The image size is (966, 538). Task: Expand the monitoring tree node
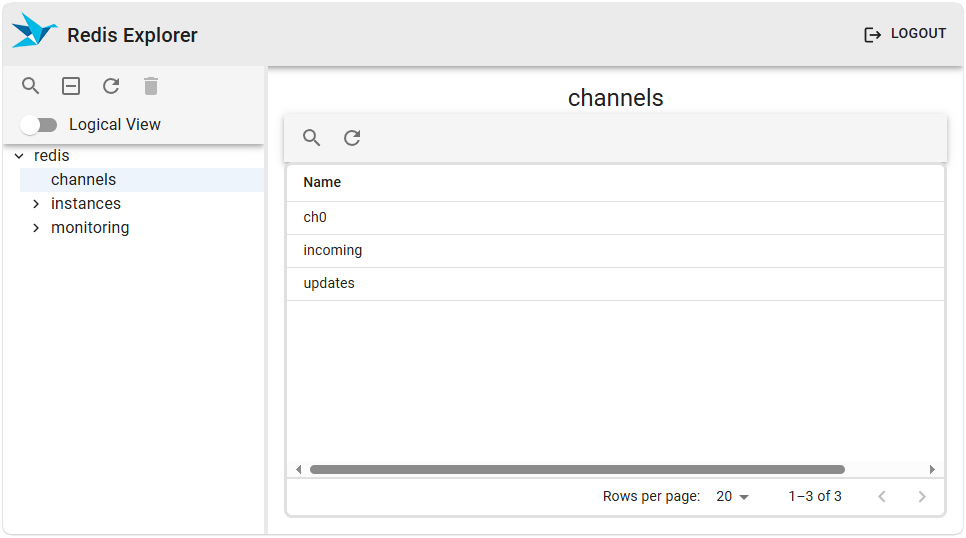click(x=36, y=228)
